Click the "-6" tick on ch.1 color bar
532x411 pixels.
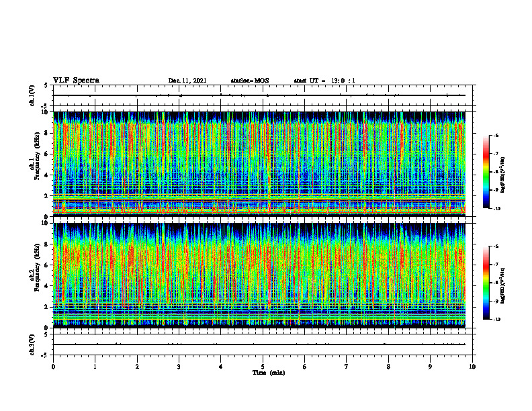click(496, 135)
